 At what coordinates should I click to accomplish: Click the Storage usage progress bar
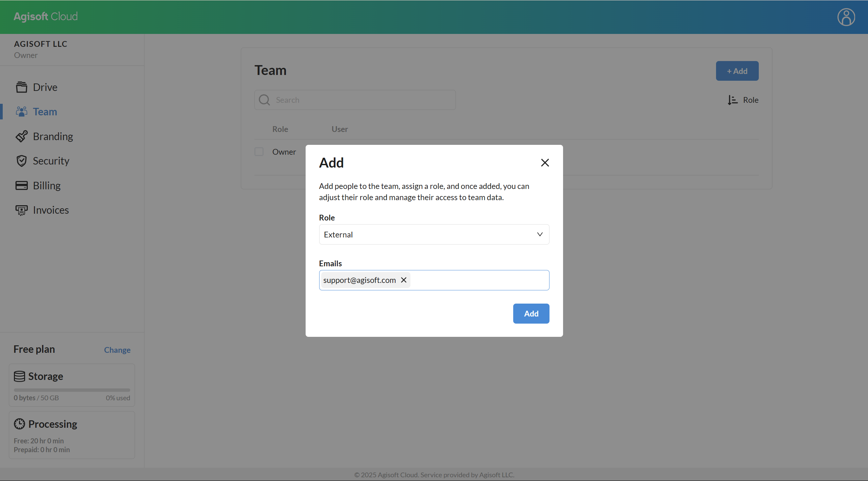(72, 390)
